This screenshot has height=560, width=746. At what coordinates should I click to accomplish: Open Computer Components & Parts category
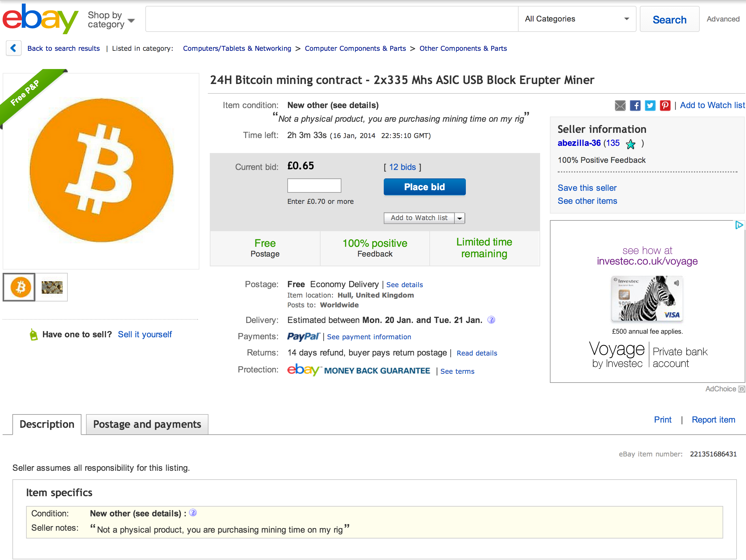pyautogui.click(x=355, y=49)
